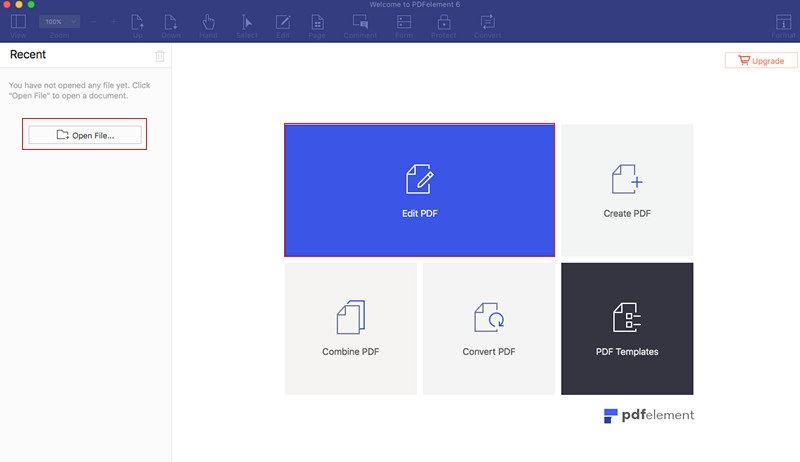
Task: Open the Format panel icon
Action: coord(783,22)
